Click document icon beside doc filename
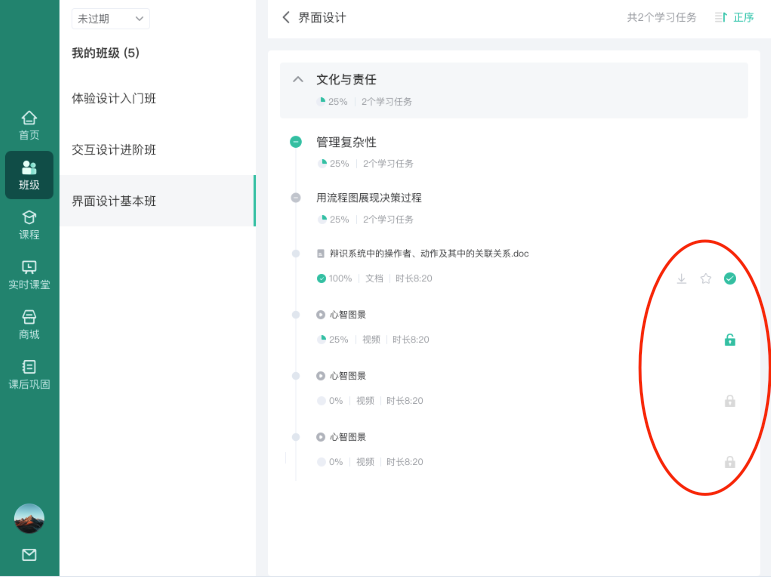The width and height of the screenshot is (771, 577). [321, 254]
